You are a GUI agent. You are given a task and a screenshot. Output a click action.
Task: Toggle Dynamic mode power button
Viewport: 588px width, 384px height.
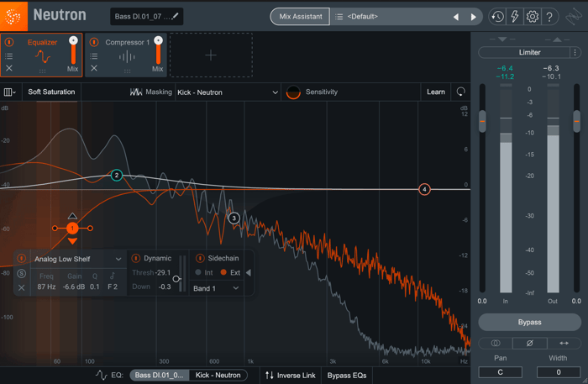[136, 258]
